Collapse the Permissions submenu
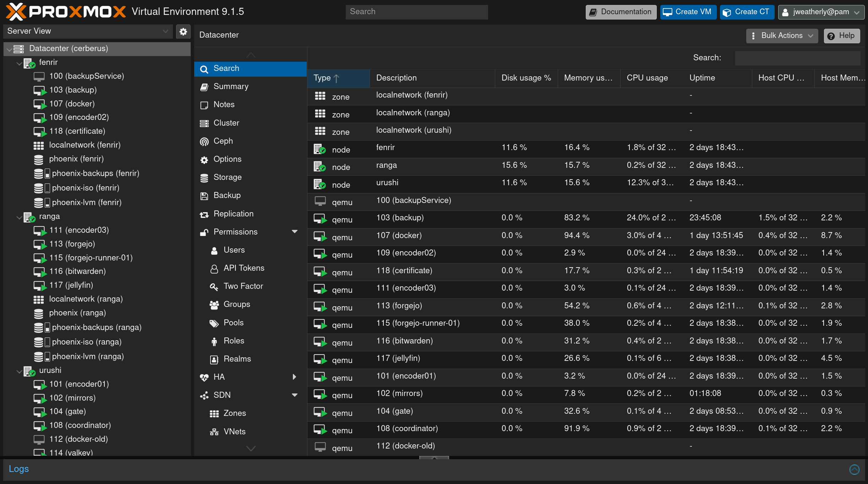This screenshot has width=868, height=484. pos(294,232)
